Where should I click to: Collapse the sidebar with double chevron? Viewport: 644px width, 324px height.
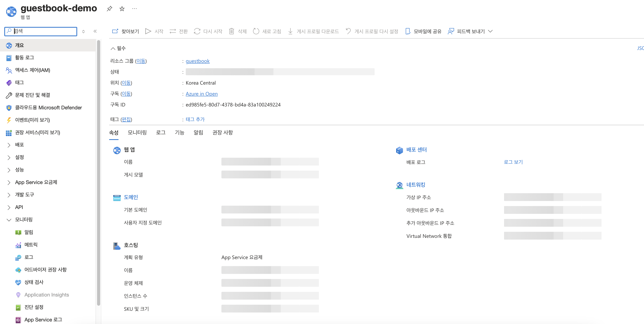coord(95,31)
